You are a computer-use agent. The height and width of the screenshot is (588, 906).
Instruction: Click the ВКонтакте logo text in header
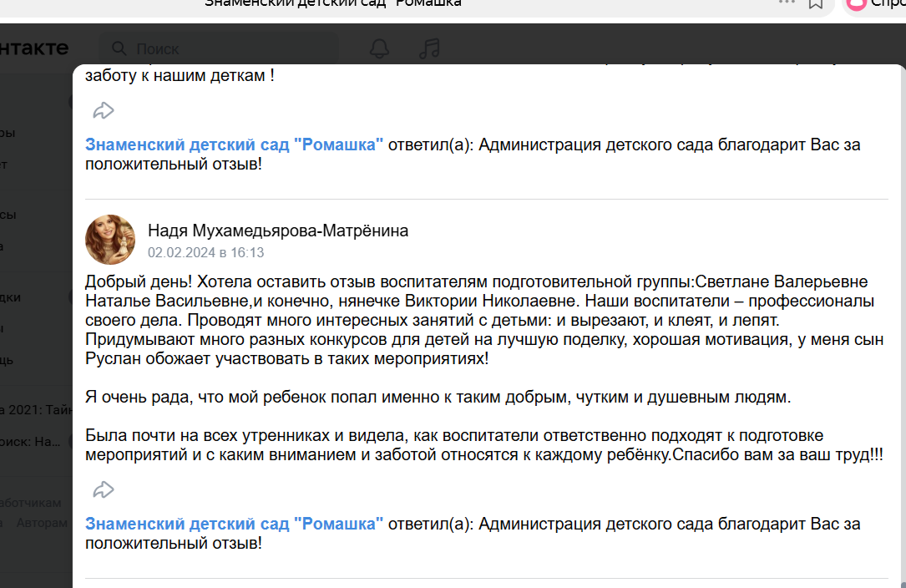33,48
